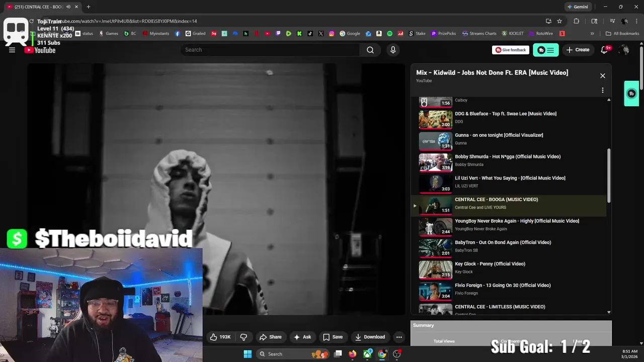
Task: Play DDG & Blueface - Top from playlist
Action: click(x=509, y=120)
